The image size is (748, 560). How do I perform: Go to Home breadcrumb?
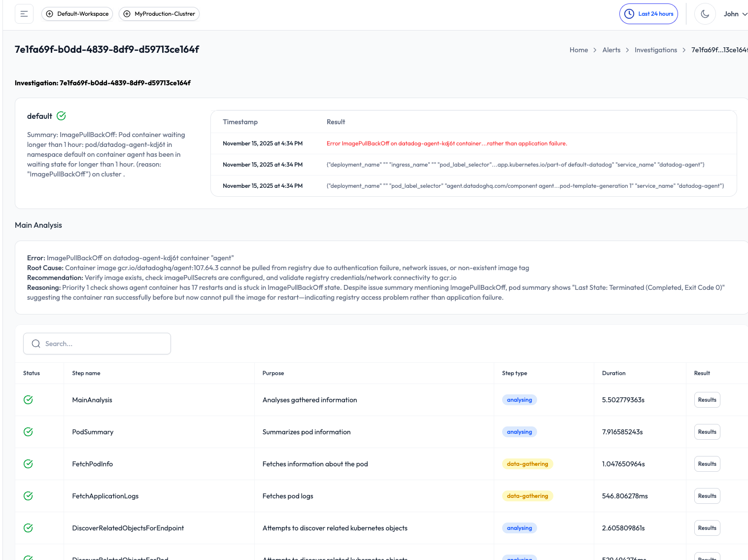(578, 50)
